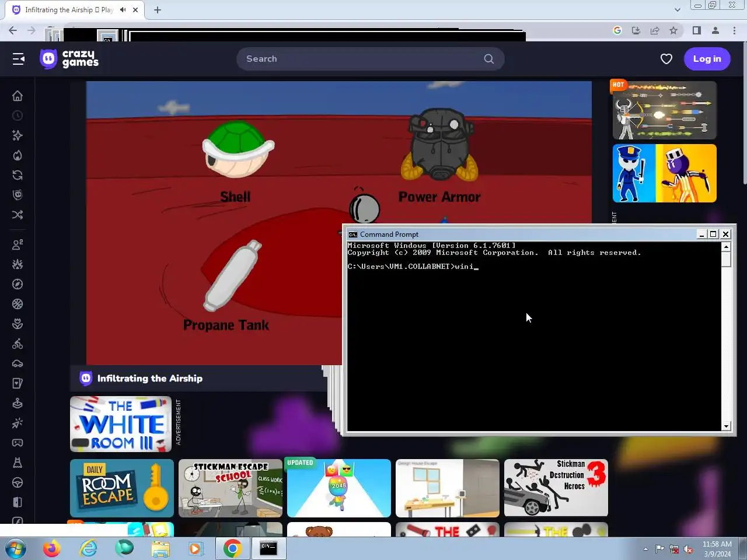747x560 pixels.
Task: Open Bike category icon in sidebar
Action: [x=18, y=344]
